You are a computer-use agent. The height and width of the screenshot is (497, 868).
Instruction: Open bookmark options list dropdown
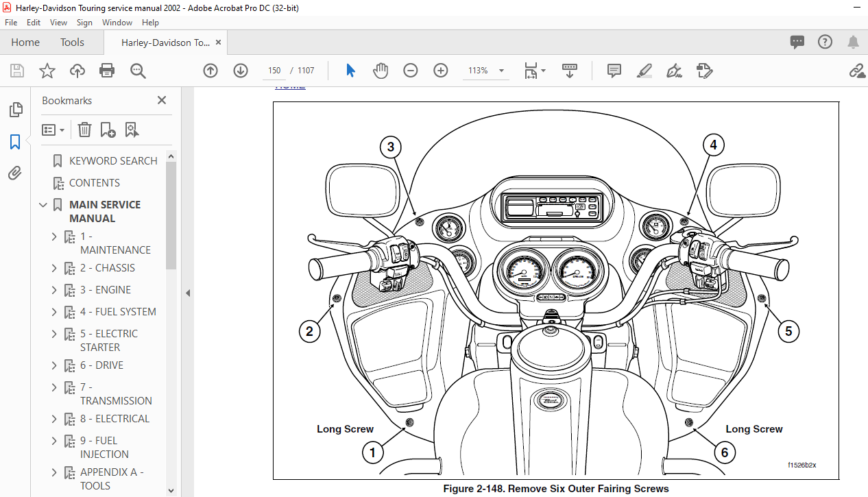click(x=53, y=130)
